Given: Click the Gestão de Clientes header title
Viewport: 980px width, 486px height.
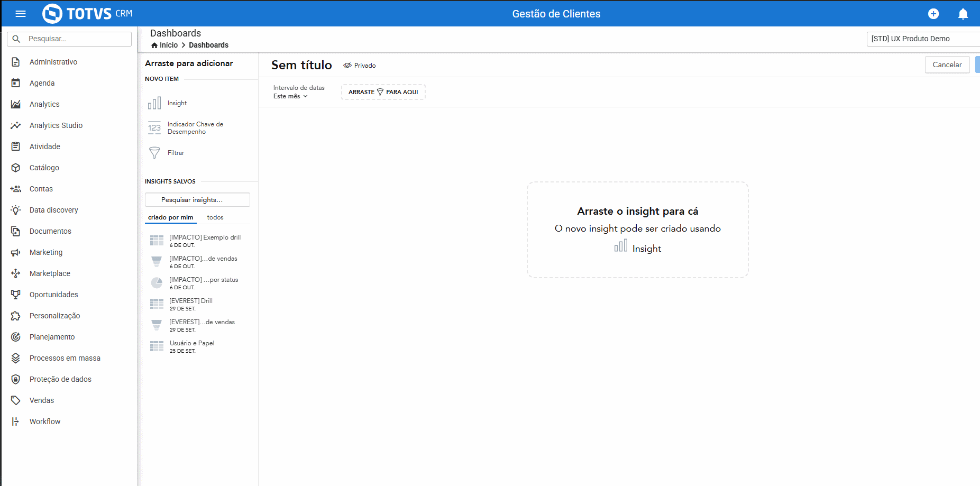Looking at the screenshot, I should click(556, 14).
